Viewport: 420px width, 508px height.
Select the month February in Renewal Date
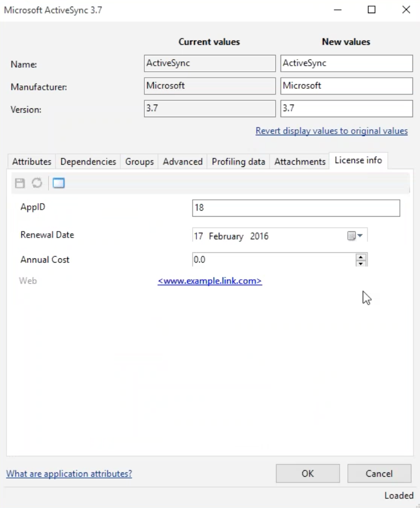[x=226, y=236]
